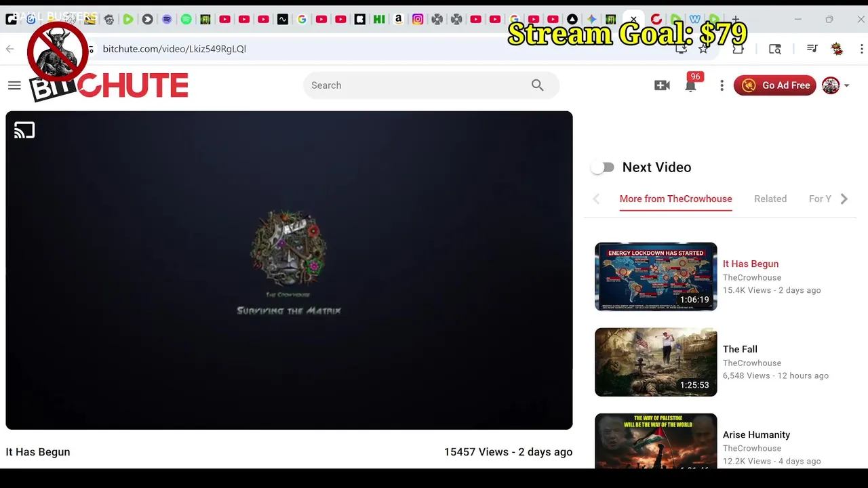
Task: Click the BitChute logo
Action: 108,86
